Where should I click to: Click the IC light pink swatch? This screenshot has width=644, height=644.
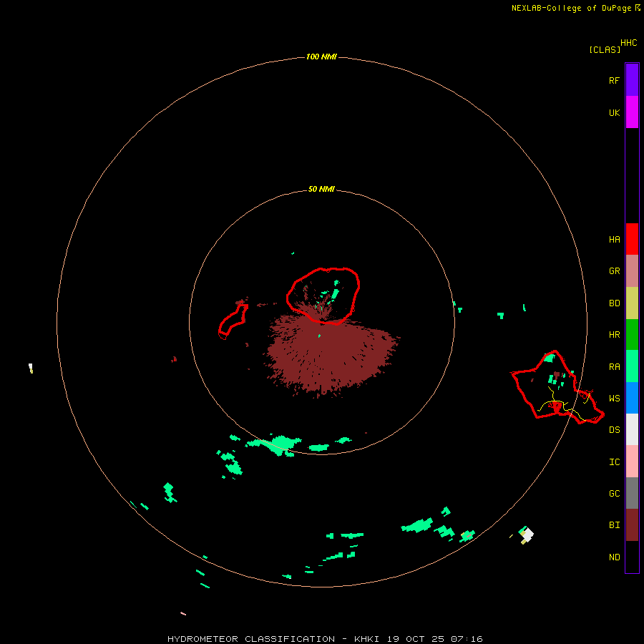(x=632, y=462)
